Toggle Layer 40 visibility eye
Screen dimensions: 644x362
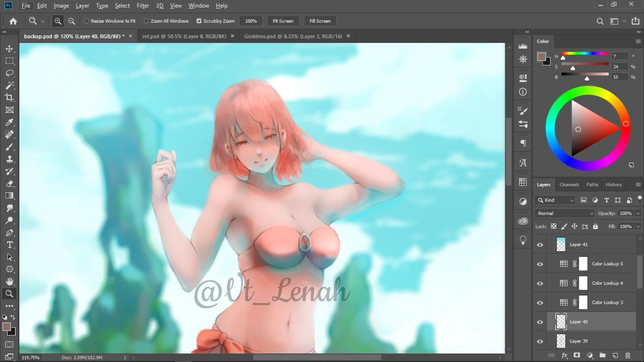click(x=540, y=322)
